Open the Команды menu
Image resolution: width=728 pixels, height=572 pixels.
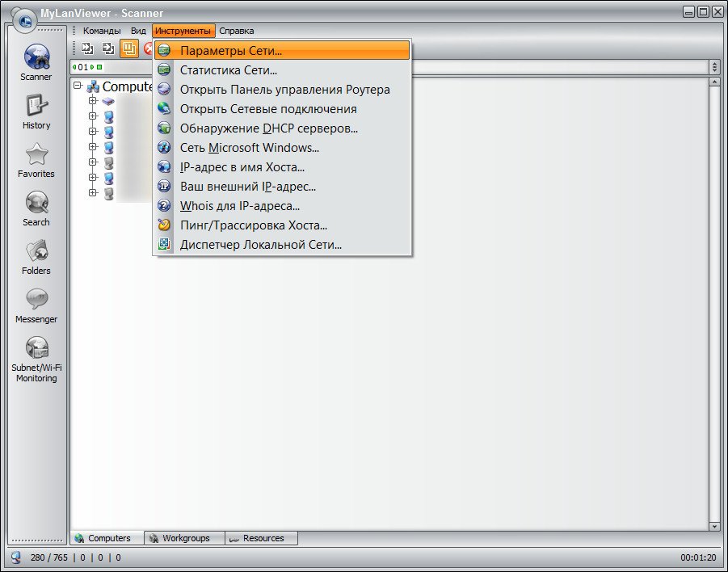[102, 31]
